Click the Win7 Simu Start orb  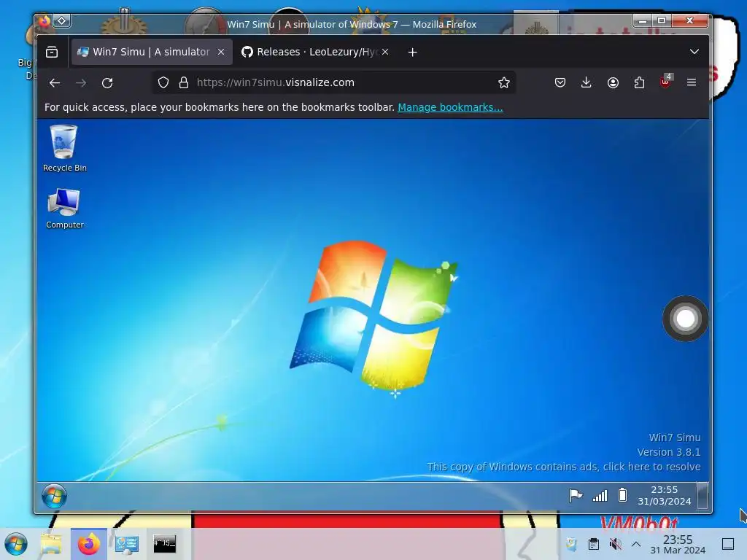point(54,496)
